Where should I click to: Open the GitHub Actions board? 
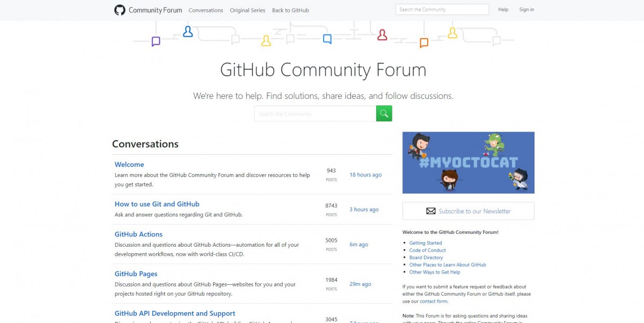click(x=138, y=234)
